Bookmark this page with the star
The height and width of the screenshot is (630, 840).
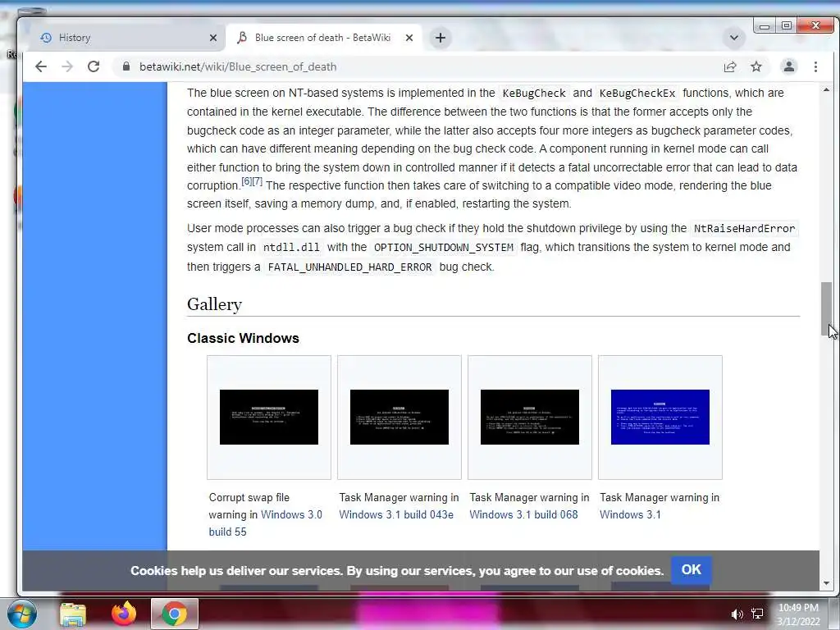pos(756,66)
